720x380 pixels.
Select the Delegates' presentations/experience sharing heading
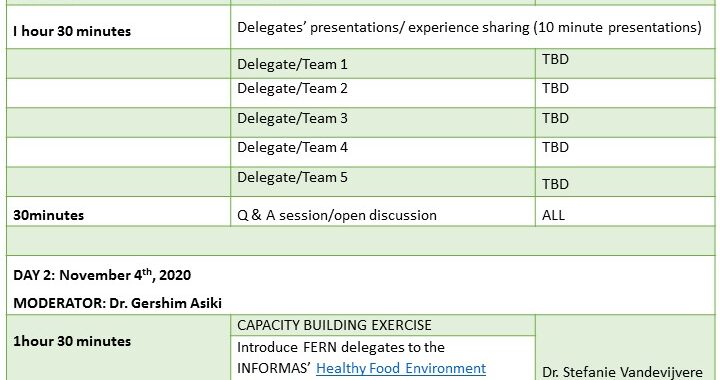coord(469,28)
